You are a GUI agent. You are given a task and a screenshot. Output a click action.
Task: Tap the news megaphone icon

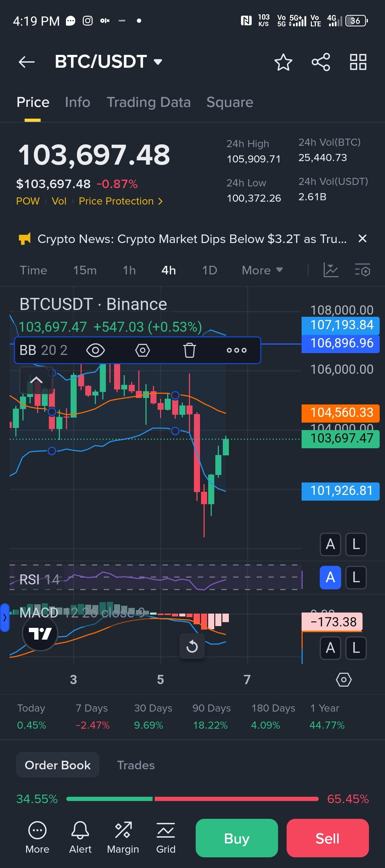(x=25, y=239)
